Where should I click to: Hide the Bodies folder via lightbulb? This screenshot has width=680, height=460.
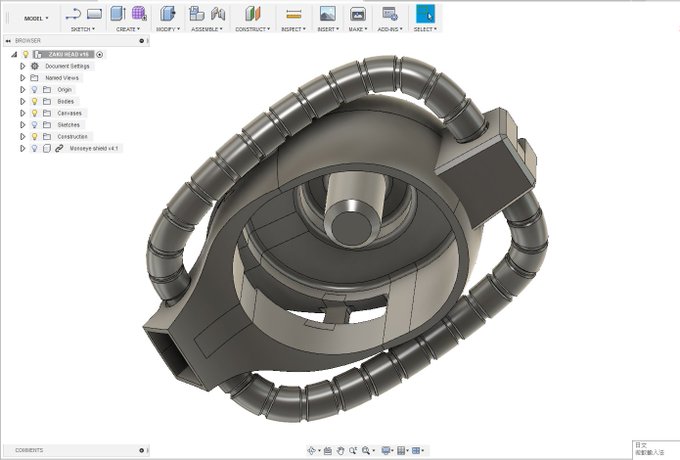pos(35,101)
